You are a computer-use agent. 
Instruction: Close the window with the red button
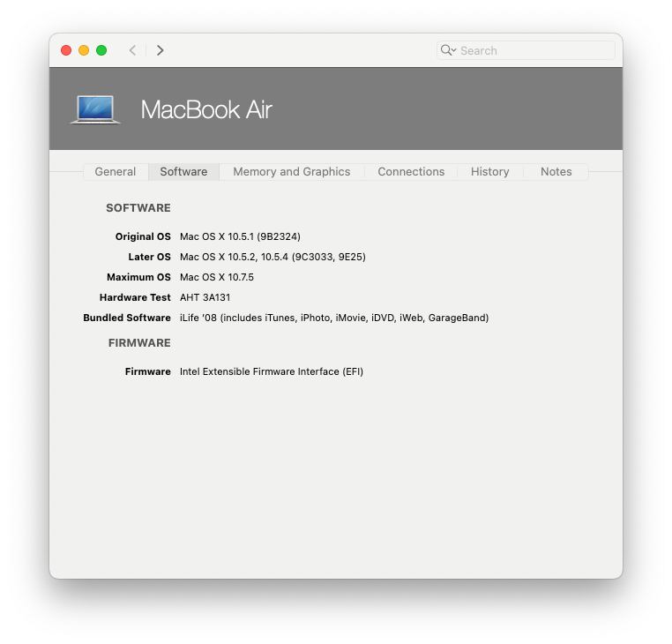(66, 50)
